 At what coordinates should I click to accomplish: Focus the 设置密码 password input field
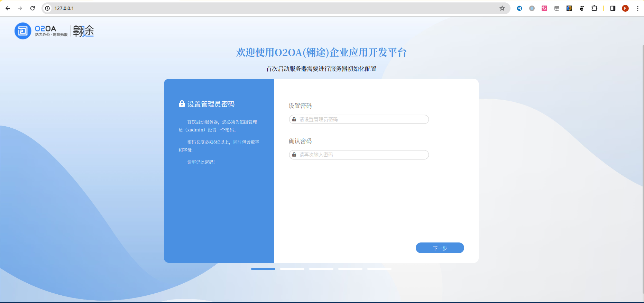[360, 119]
